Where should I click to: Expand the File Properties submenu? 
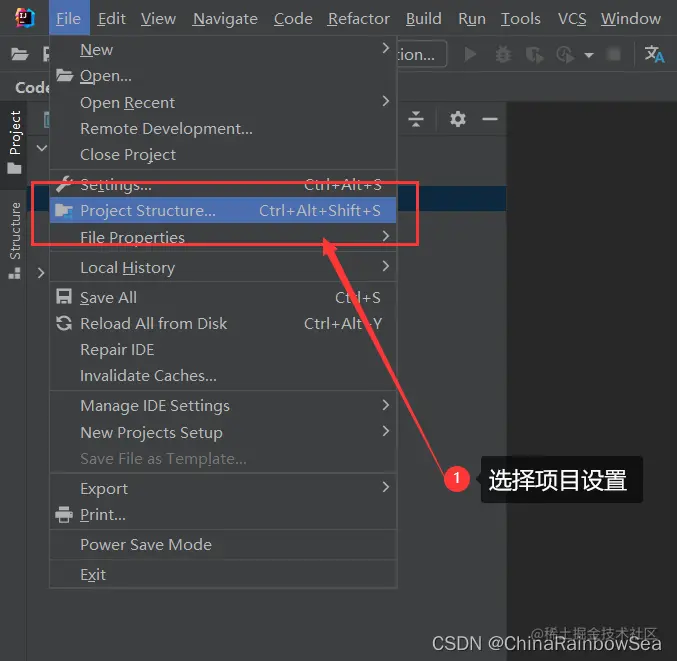click(223, 237)
